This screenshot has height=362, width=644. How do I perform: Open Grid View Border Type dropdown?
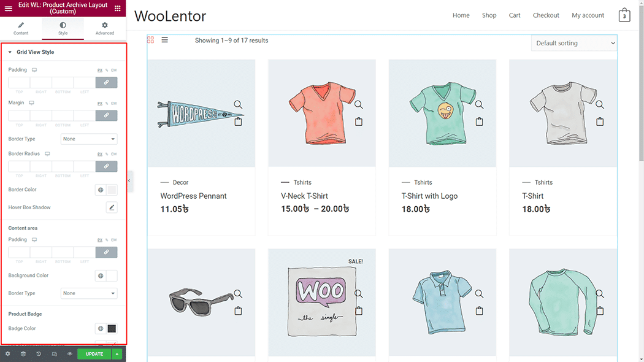tap(89, 139)
